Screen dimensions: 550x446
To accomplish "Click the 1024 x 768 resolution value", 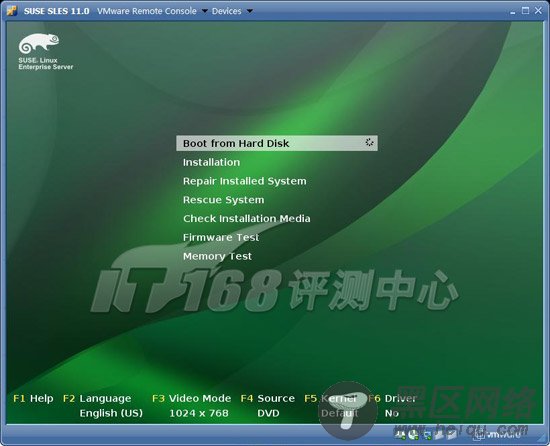I will pos(199,413).
